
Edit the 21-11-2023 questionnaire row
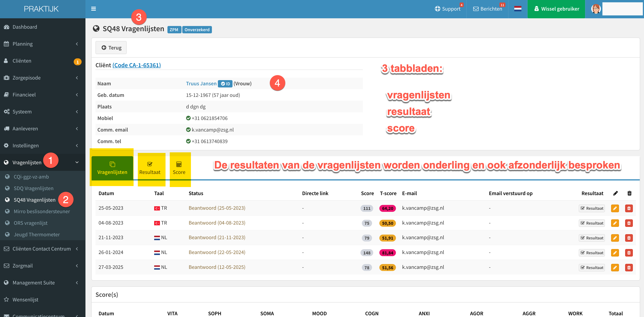tap(615, 238)
